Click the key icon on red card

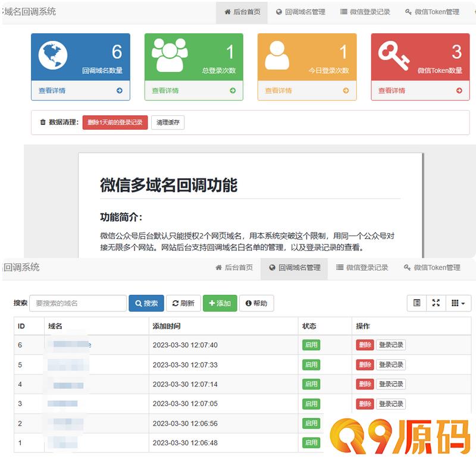click(394, 55)
